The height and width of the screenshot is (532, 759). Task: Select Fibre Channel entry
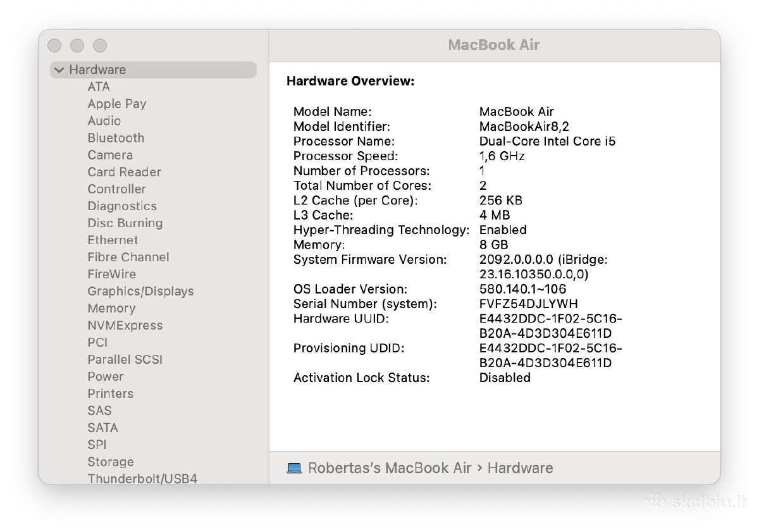click(128, 257)
